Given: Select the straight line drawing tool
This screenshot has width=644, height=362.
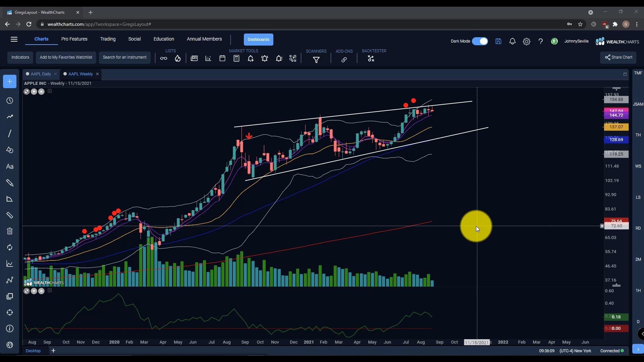Looking at the screenshot, I should click(x=10, y=133).
